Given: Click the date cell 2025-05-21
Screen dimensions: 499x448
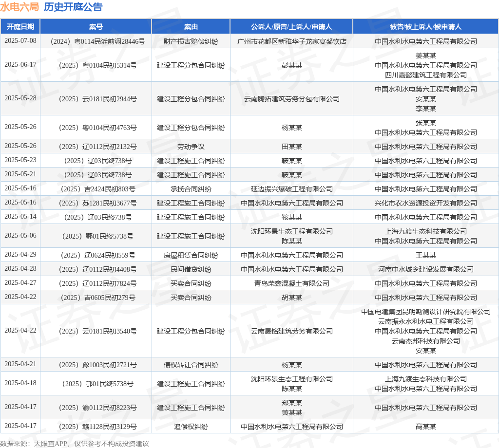Looking at the screenshot, I should (x=20, y=174).
